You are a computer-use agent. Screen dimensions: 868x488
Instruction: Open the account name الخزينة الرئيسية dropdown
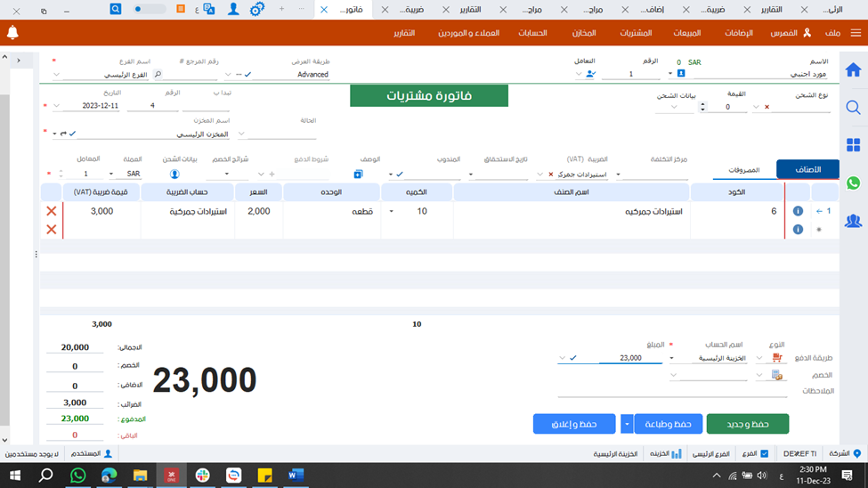point(671,358)
